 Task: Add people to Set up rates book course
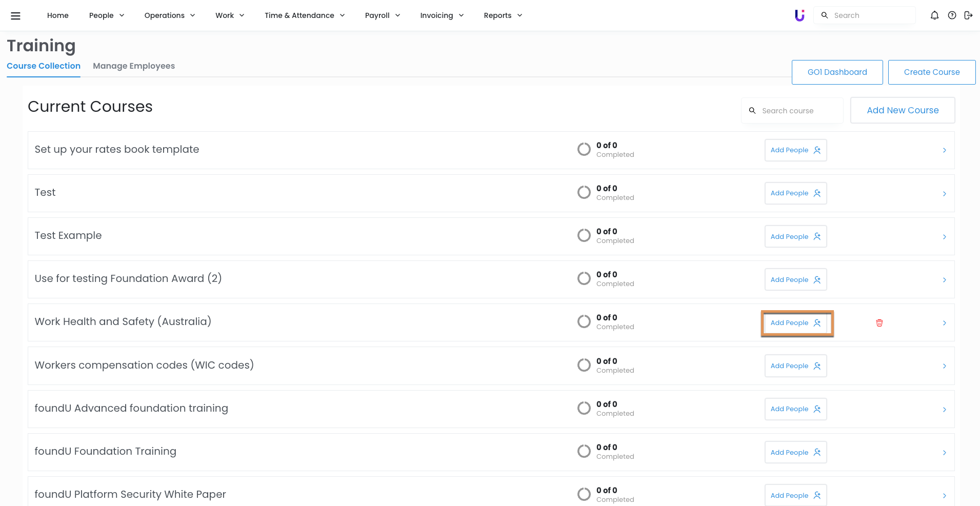coord(795,150)
